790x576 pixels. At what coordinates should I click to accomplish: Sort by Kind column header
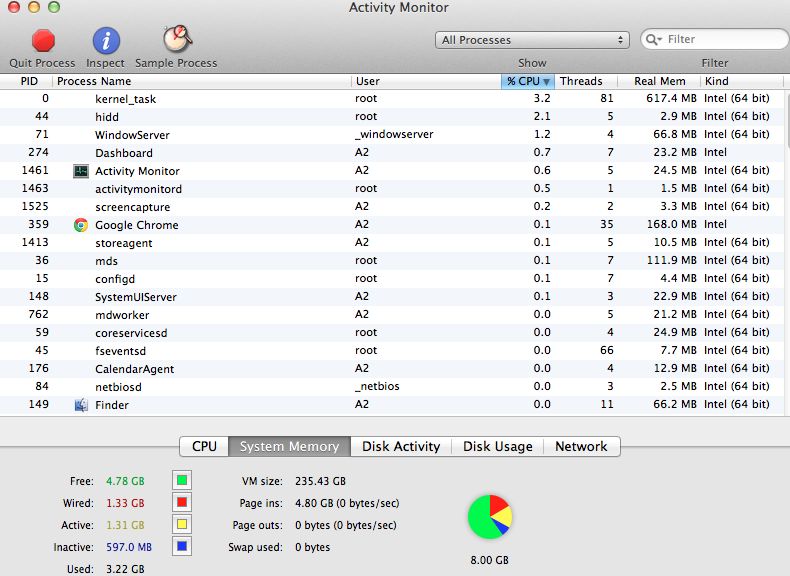click(x=742, y=81)
